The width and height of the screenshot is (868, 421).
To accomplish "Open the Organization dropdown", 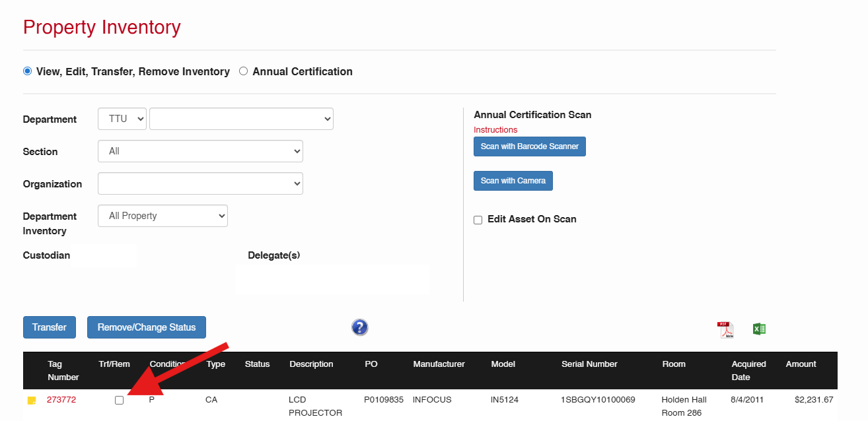I will 200,183.
